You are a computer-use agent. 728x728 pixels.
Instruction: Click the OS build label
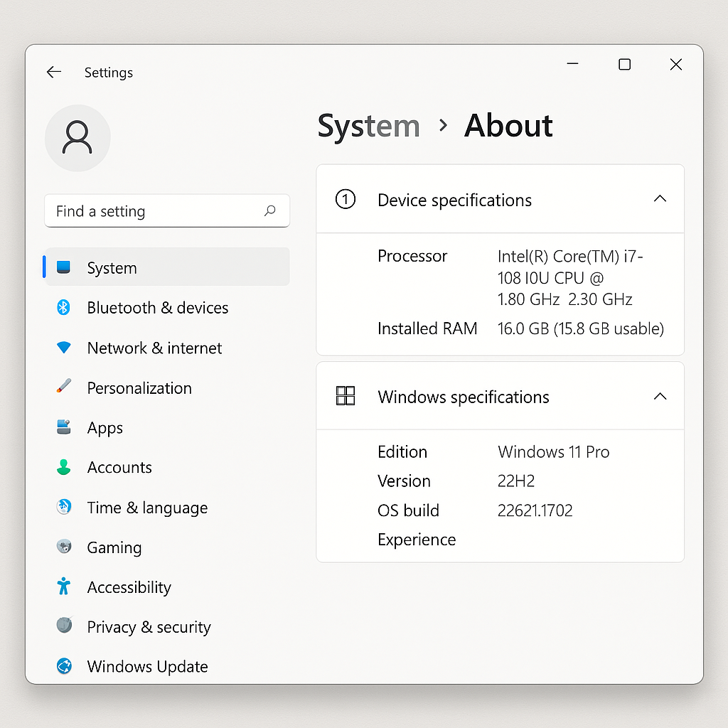[x=408, y=510]
